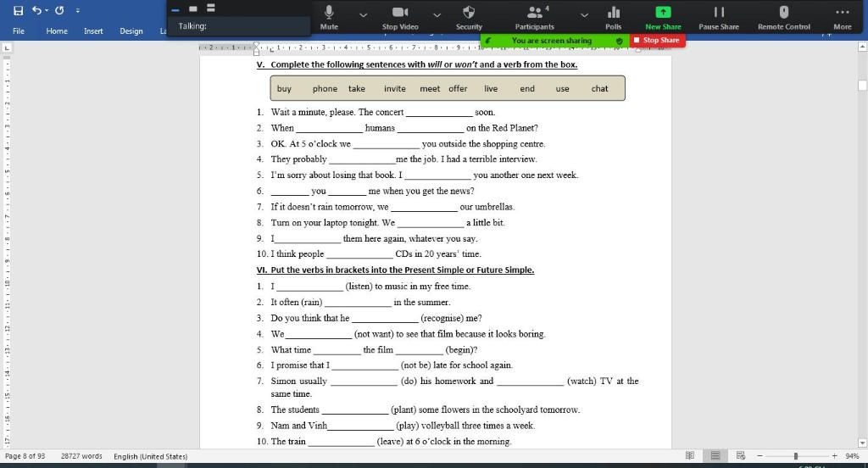Open the undo history dropdown arrow
The width and height of the screenshot is (868, 468).
coord(47,10)
